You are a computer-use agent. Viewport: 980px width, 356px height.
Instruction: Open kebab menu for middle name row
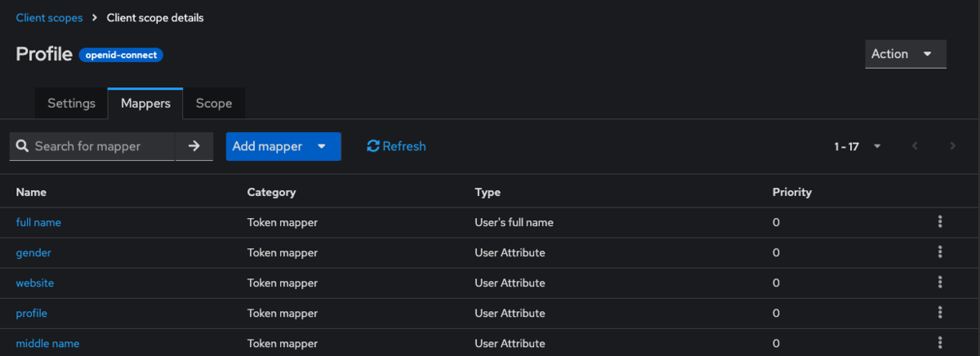(x=940, y=343)
